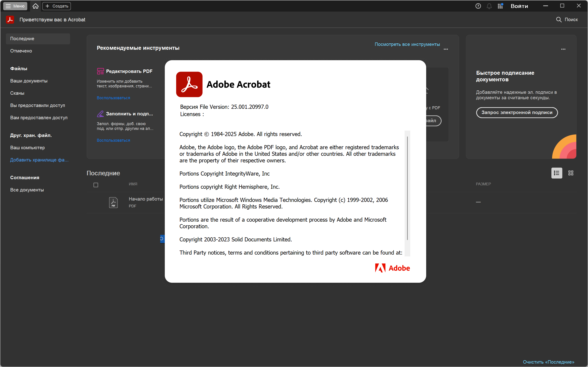The height and width of the screenshot is (367, 588).
Task: Expand options for quick signing card
Action: (x=563, y=49)
